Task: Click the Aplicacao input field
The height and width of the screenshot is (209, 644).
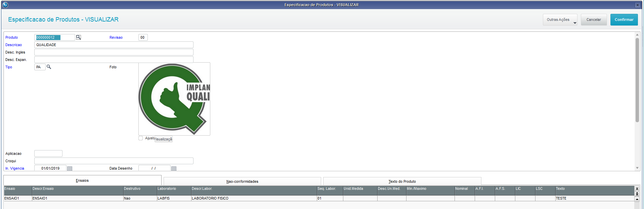Action: coord(48,153)
